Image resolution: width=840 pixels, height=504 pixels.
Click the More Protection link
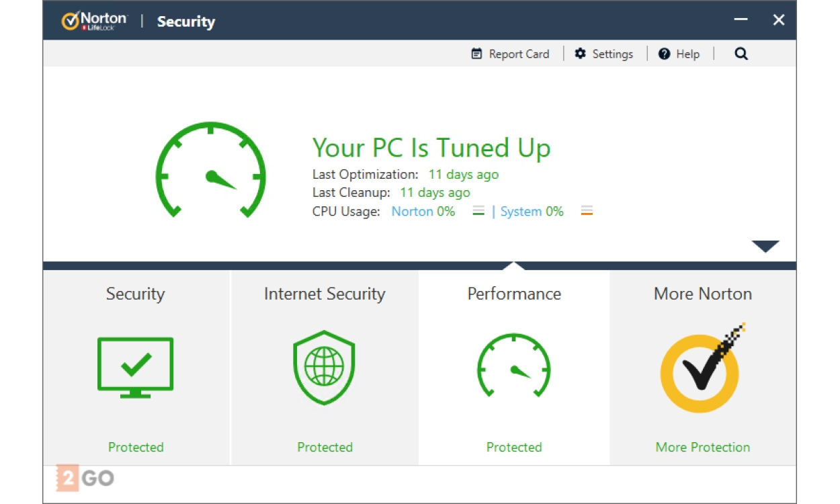(x=702, y=448)
